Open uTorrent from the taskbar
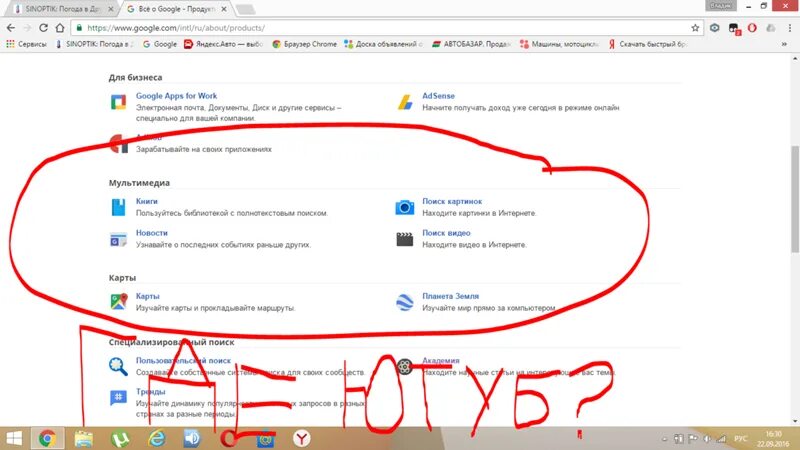800x450 pixels. click(120, 439)
